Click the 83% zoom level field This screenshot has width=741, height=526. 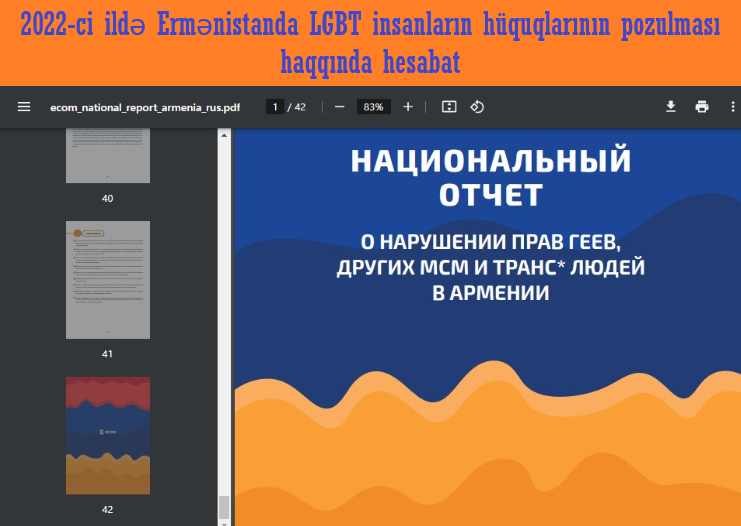(x=373, y=107)
